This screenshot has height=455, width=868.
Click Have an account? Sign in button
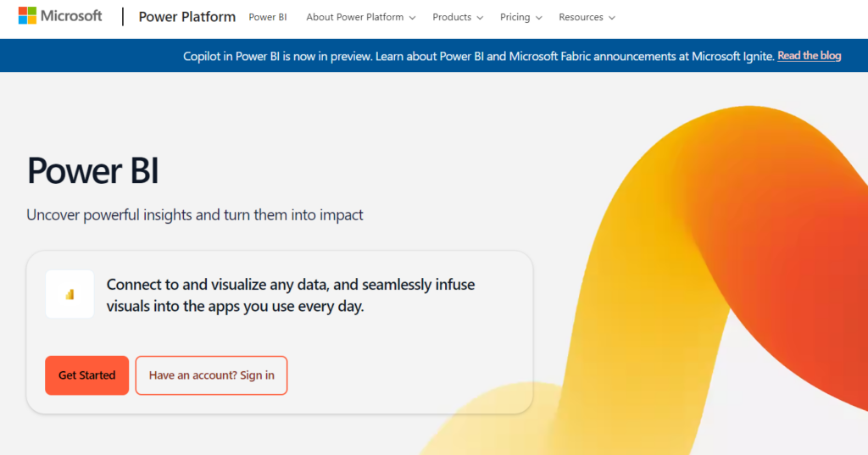coord(211,375)
